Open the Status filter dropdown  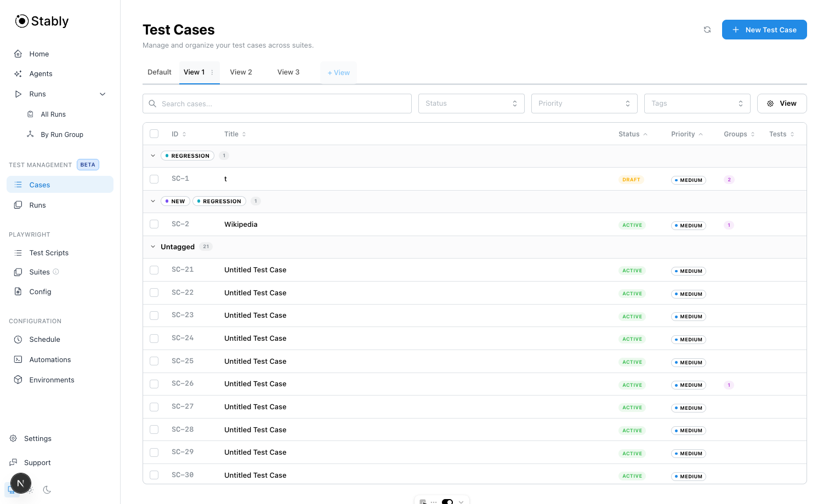coord(471,103)
